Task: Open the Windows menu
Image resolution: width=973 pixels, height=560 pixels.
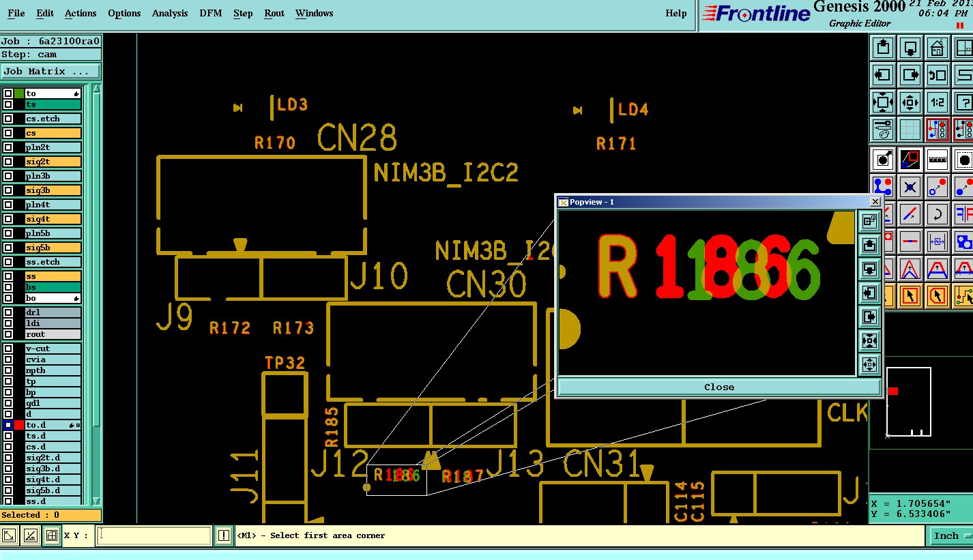Action: coord(315,13)
